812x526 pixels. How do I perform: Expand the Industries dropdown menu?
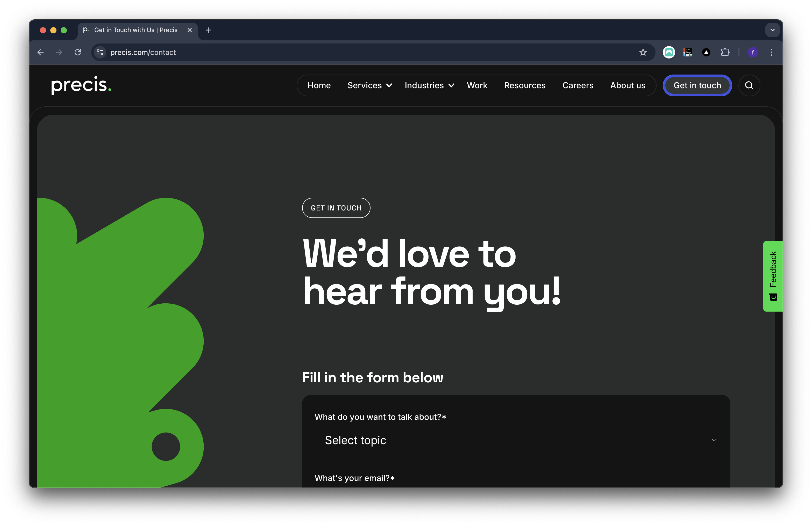(429, 86)
